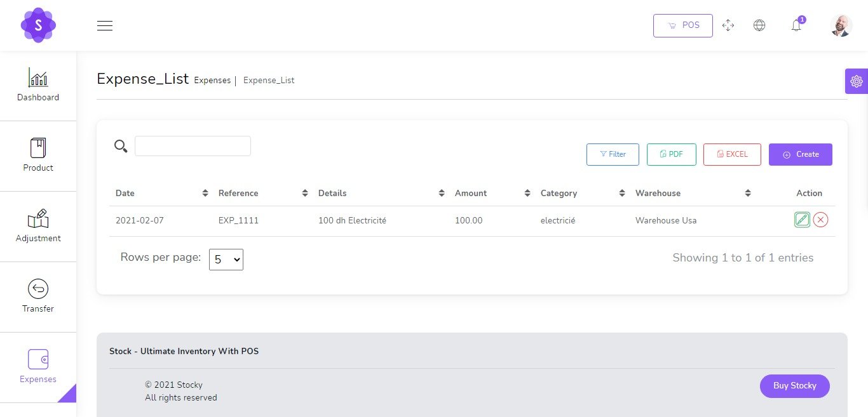Open the notifications bell

click(x=796, y=25)
